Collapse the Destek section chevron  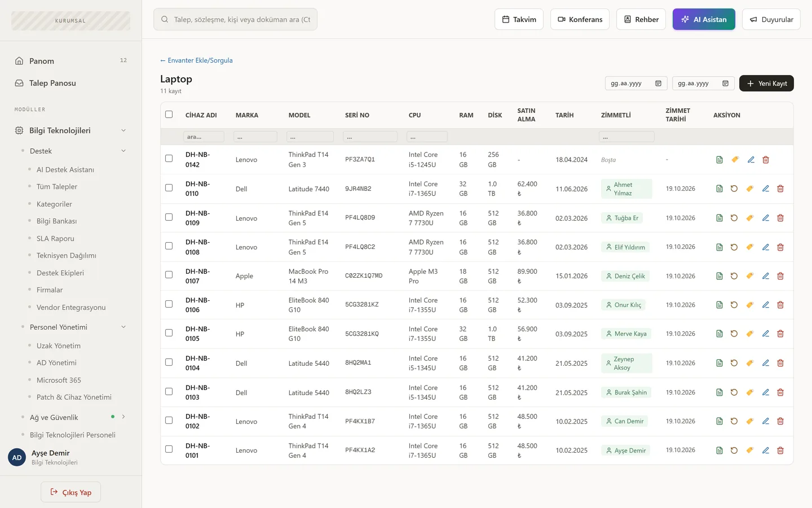point(123,151)
